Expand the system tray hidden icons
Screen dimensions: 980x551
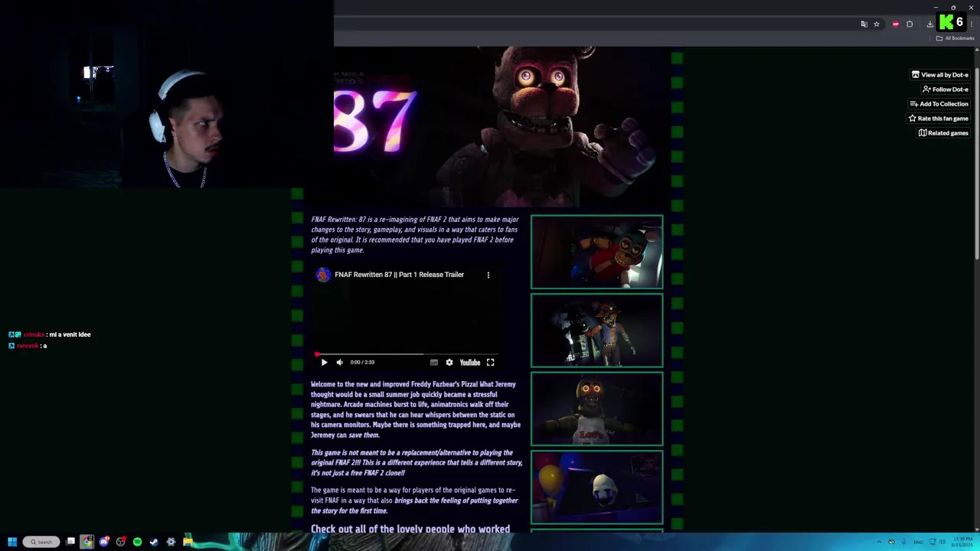pyautogui.click(x=879, y=542)
